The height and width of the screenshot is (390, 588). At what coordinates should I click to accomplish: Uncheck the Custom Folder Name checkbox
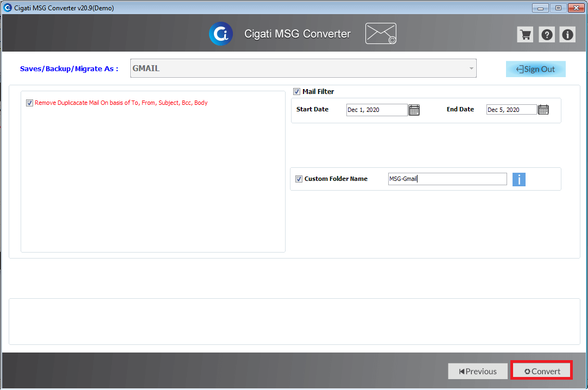[299, 179]
